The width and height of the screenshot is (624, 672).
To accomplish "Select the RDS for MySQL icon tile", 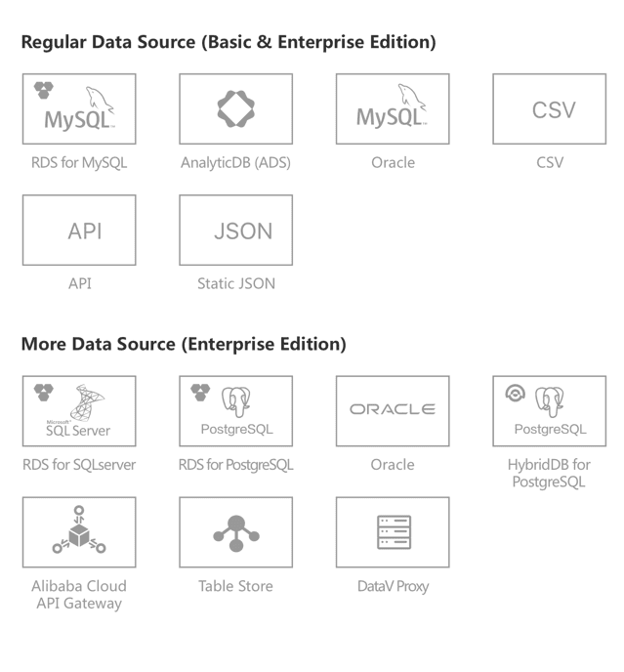I will pyautogui.click(x=79, y=109).
